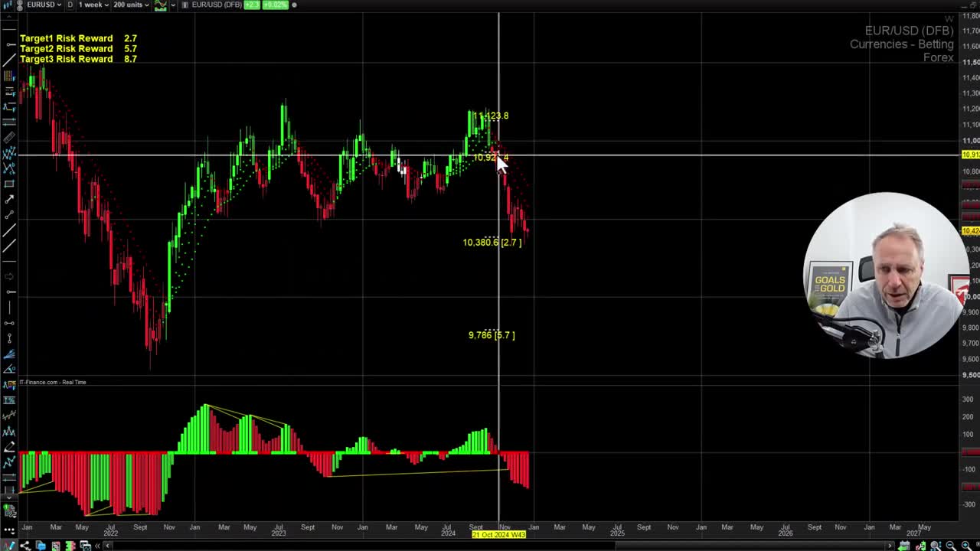This screenshot has height=551, width=980.
Task: Select the diagonal trend line tool
Action: pos(9,230)
